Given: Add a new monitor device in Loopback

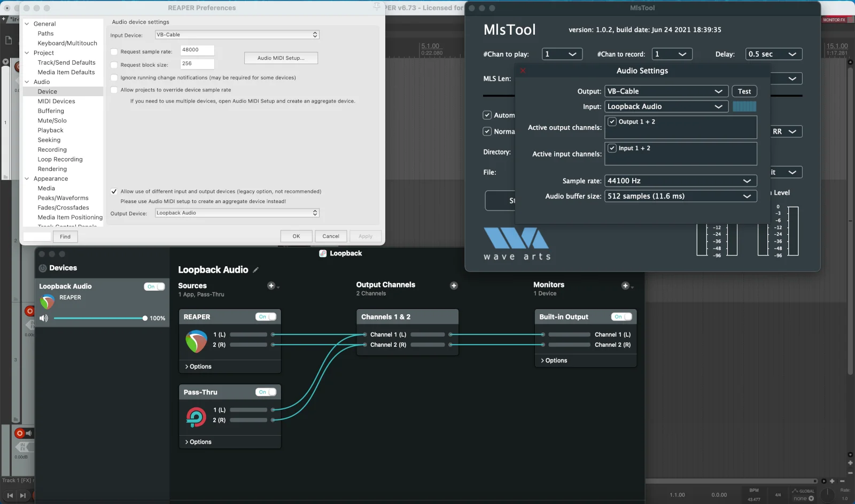Looking at the screenshot, I should coord(625,286).
